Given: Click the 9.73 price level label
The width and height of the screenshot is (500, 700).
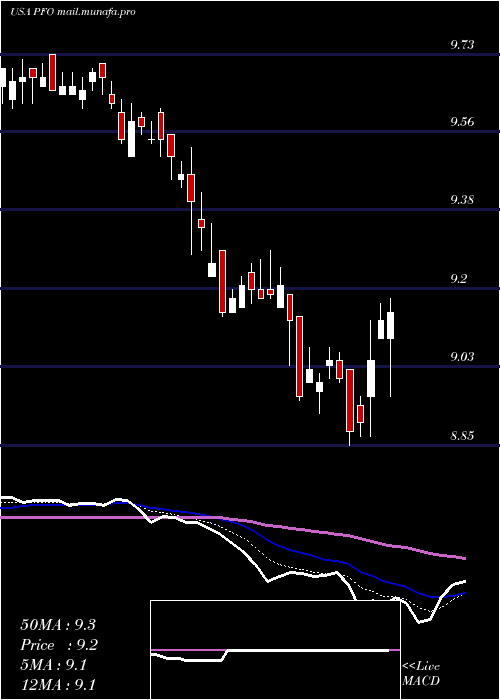Looking at the screenshot, I should (462, 45).
